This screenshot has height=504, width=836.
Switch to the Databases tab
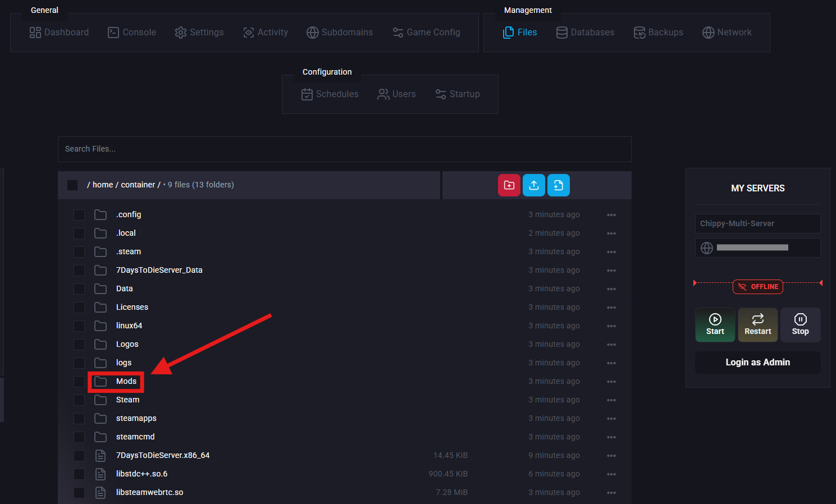pyautogui.click(x=585, y=33)
